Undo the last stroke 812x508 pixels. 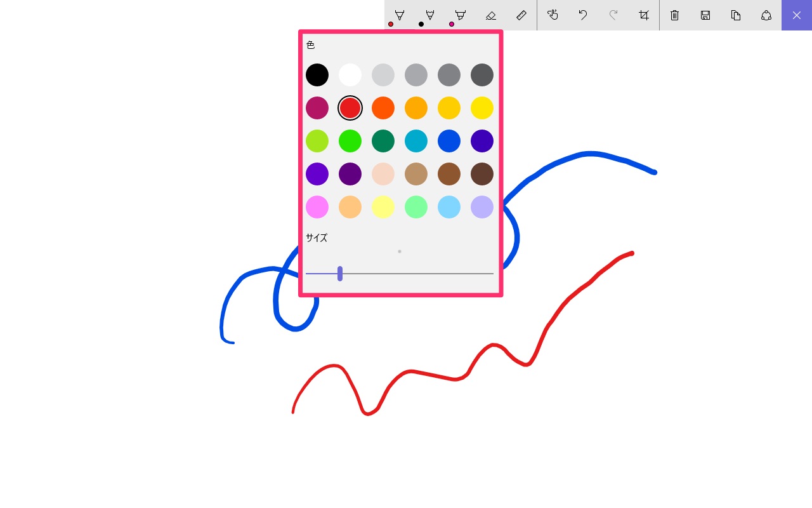[583, 15]
